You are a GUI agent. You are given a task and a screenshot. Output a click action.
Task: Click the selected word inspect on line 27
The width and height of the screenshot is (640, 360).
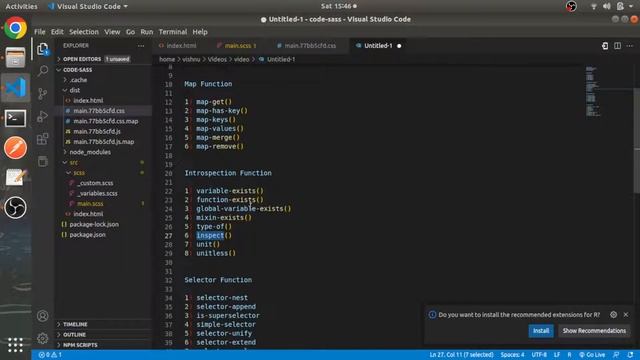coord(210,236)
